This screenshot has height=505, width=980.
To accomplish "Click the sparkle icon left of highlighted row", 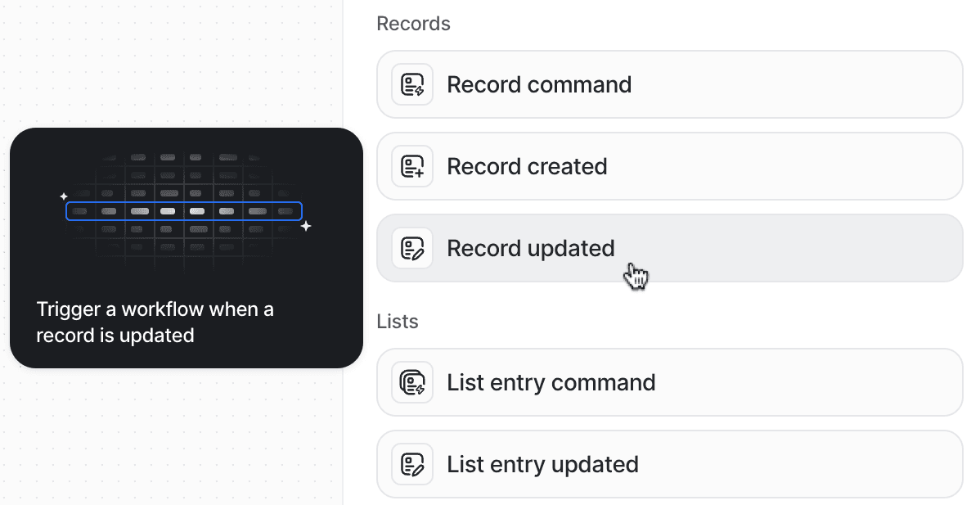I will (63, 196).
